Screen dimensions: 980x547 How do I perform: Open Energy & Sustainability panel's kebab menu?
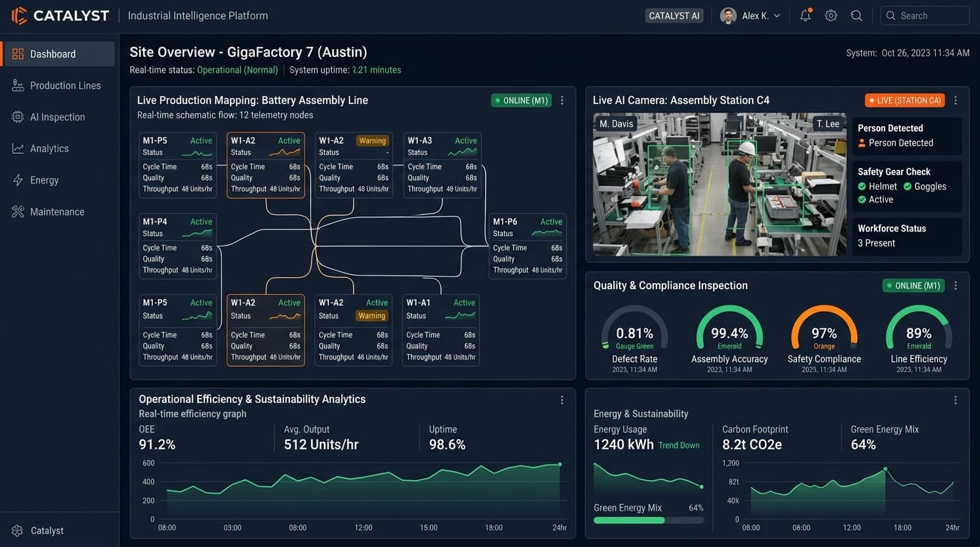956,400
